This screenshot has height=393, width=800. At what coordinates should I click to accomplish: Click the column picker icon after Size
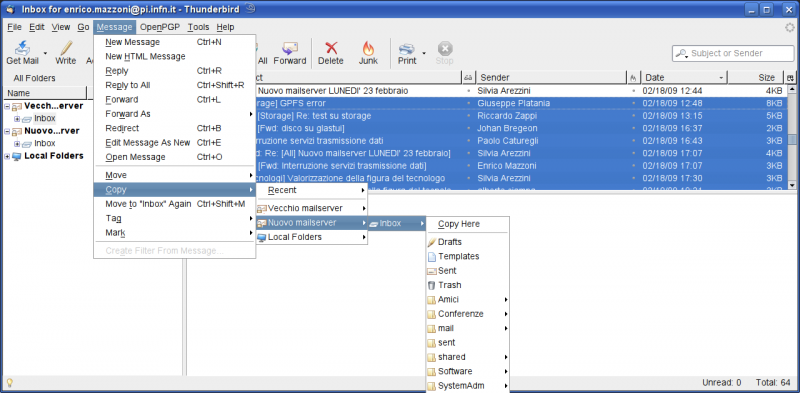(790, 78)
